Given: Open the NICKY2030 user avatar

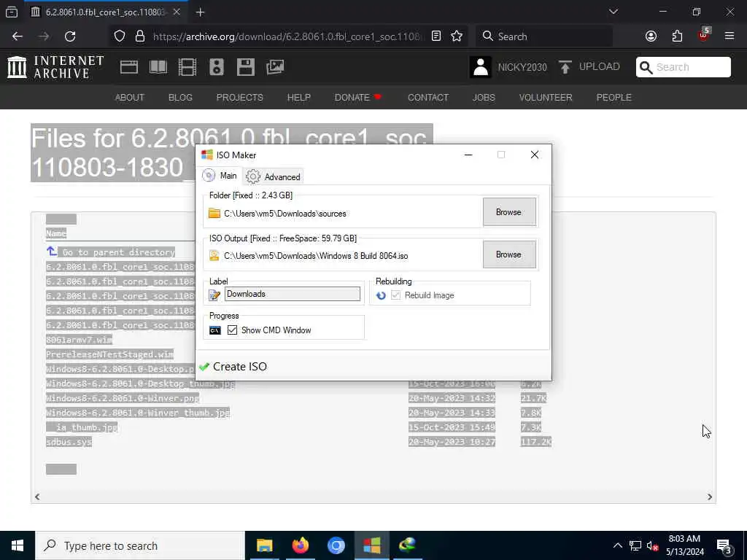Looking at the screenshot, I should point(481,67).
